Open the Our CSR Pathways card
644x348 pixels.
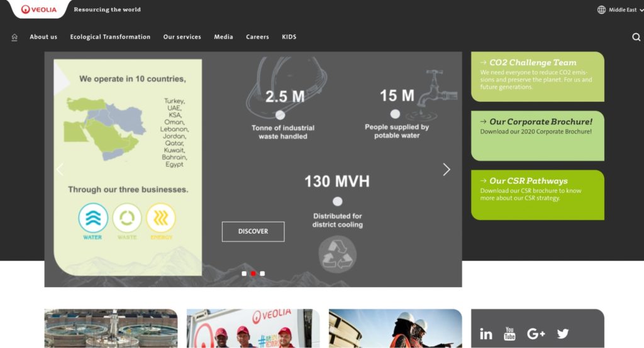click(538, 195)
